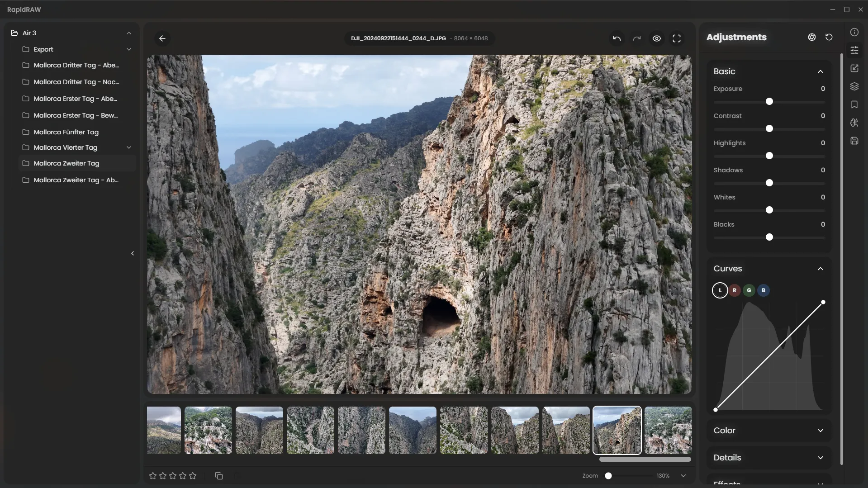Enter fullscreen image view
This screenshot has height=488, width=868.
pyautogui.click(x=677, y=38)
